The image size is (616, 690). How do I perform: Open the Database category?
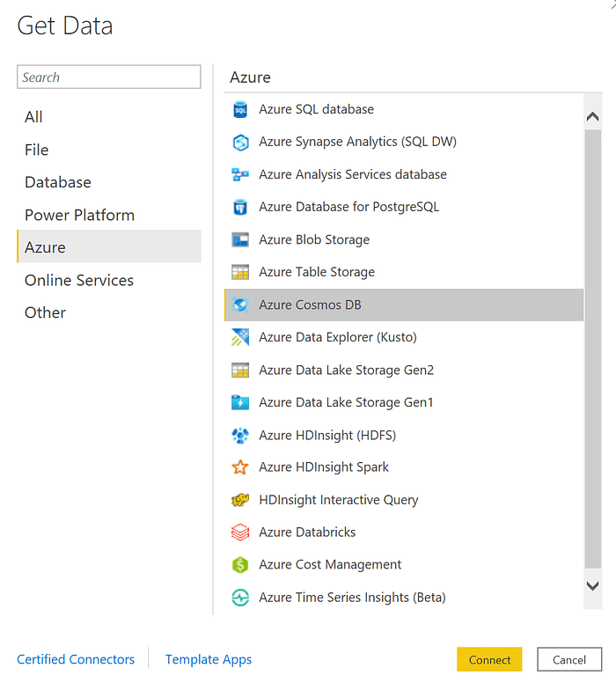pos(58,182)
